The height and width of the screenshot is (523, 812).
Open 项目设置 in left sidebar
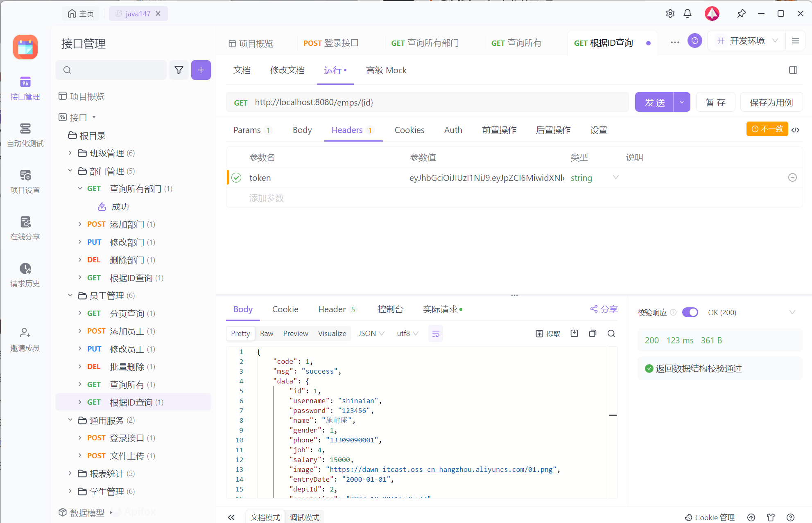pyautogui.click(x=25, y=182)
